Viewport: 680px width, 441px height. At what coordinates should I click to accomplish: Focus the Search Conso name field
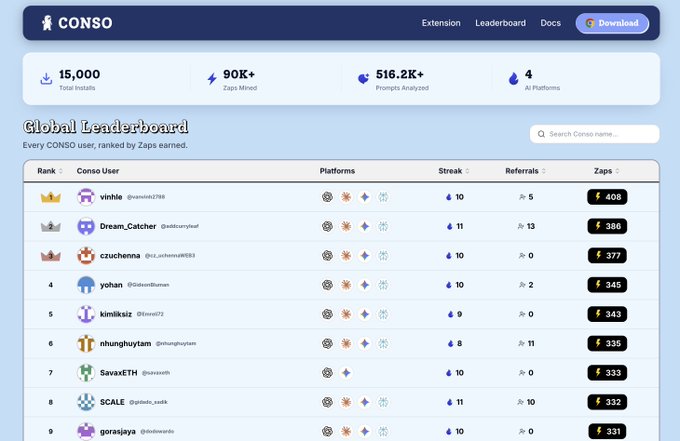coord(595,134)
